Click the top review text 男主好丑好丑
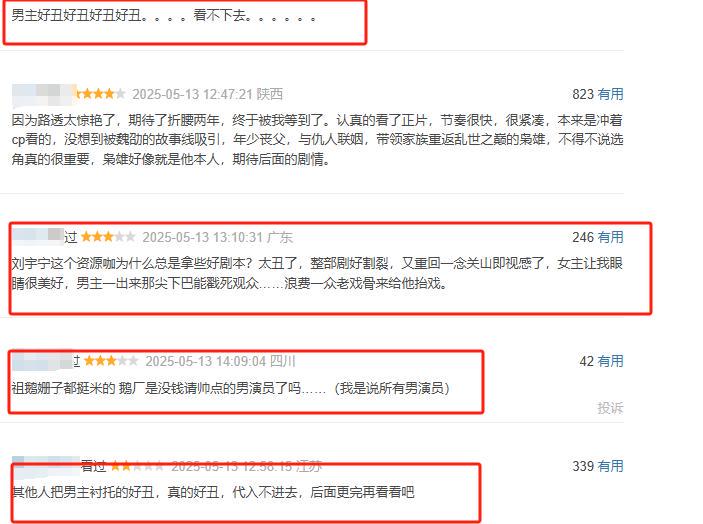703x524 pixels. (164, 16)
